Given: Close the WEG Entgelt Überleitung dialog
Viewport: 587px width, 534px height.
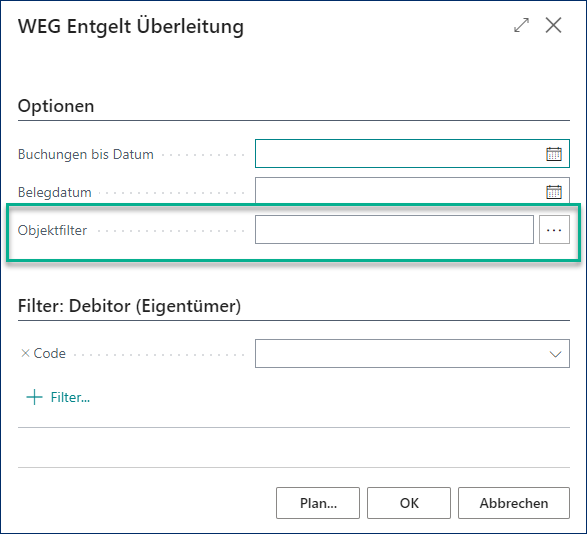Looking at the screenshot, I should [553, 25].
